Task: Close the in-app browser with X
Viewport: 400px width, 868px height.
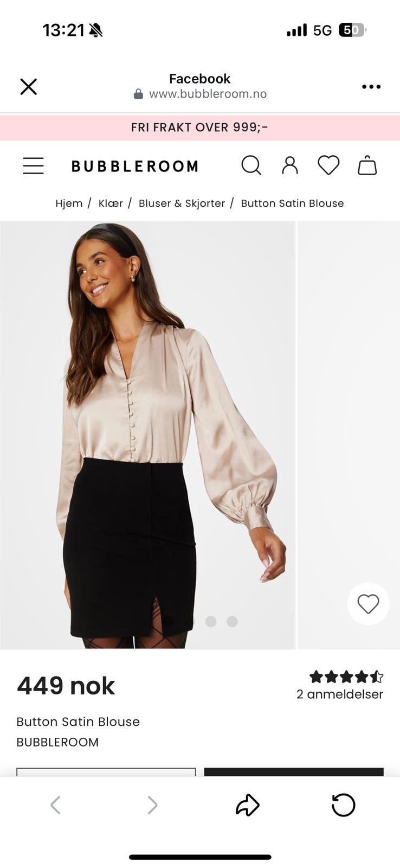Action: (28, 87)
